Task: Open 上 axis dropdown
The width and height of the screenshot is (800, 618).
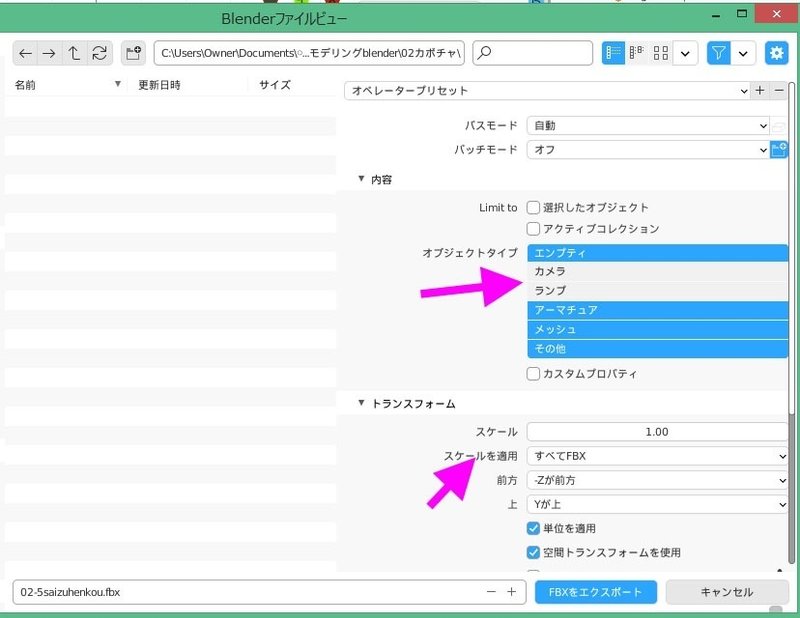Action: 658,504
